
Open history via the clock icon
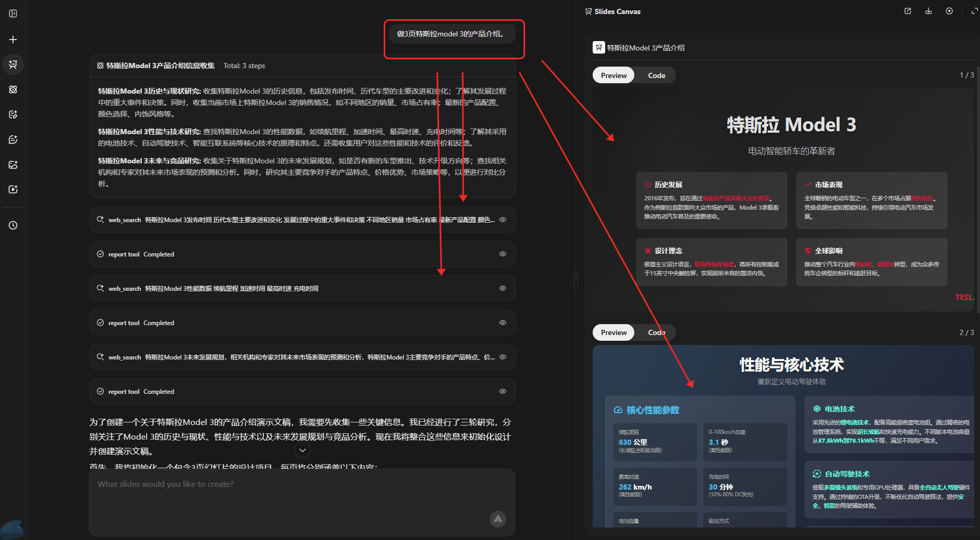tap(13, 225)
